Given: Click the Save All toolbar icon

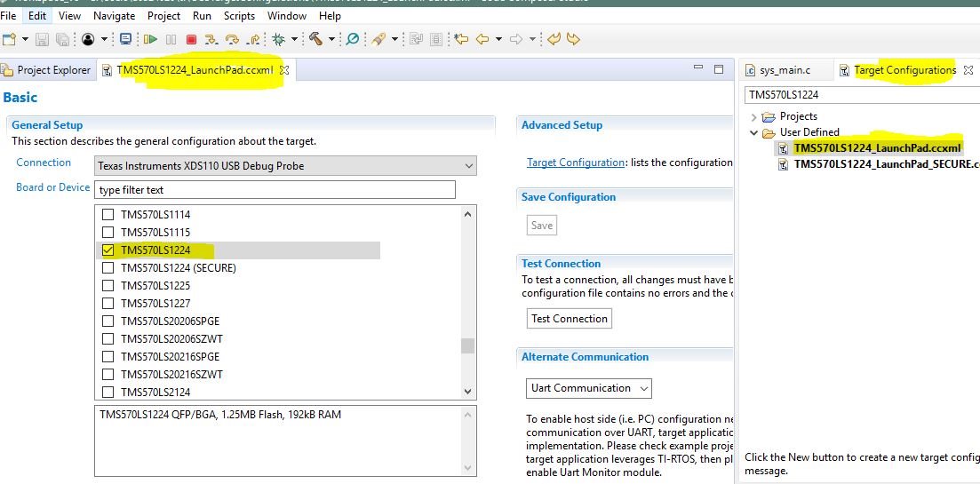Looking at the screenshot, I should pos(62,39).
